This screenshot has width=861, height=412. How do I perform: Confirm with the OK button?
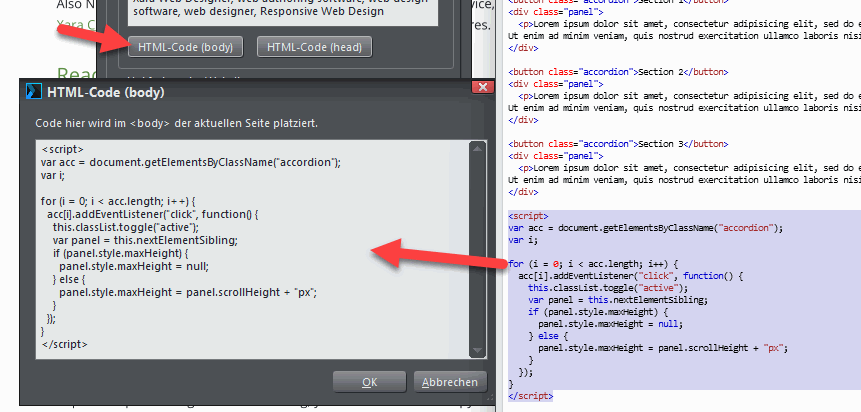370,382
